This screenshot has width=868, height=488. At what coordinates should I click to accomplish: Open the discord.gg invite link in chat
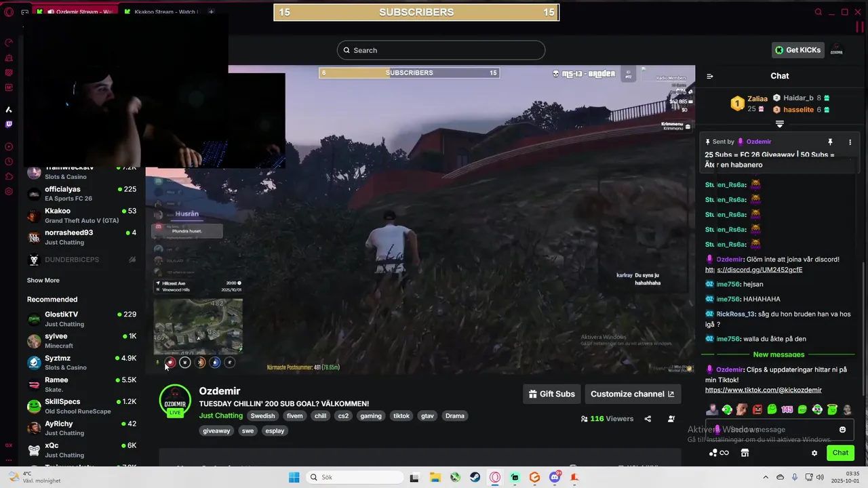click(754, 270)
